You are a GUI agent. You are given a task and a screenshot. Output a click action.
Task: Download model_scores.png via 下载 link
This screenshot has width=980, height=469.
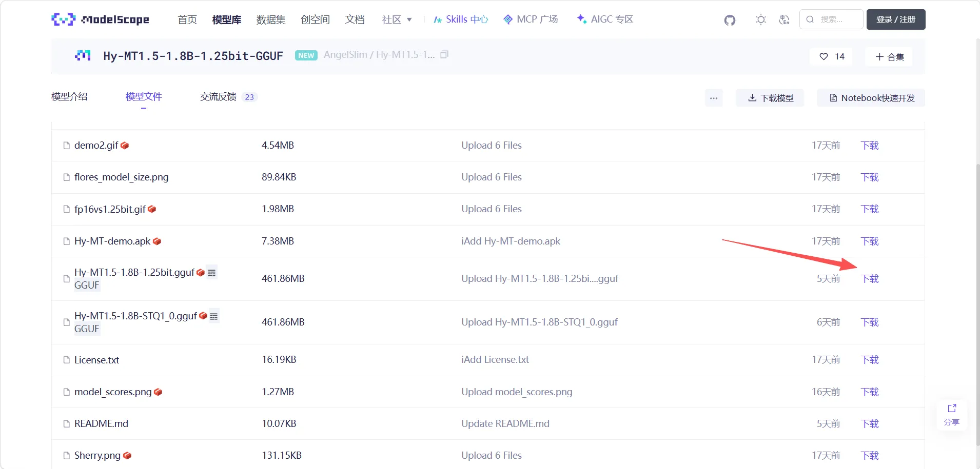(870, 392)
